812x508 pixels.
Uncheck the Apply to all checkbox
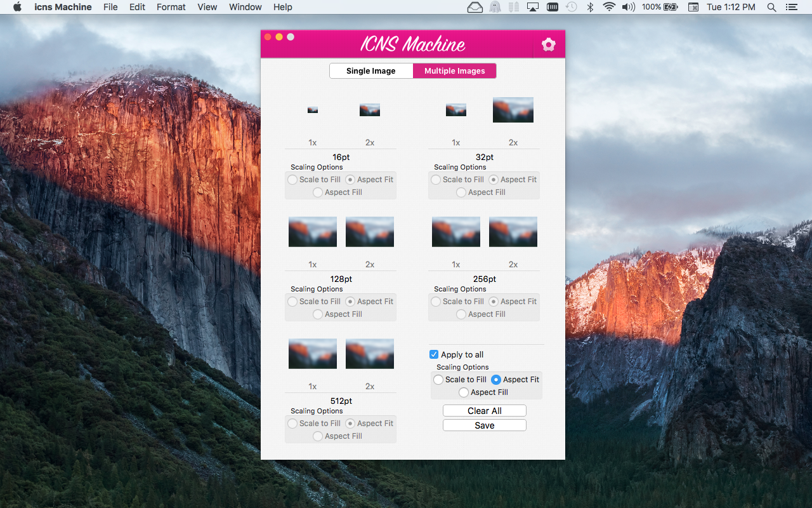coord(434,354)
